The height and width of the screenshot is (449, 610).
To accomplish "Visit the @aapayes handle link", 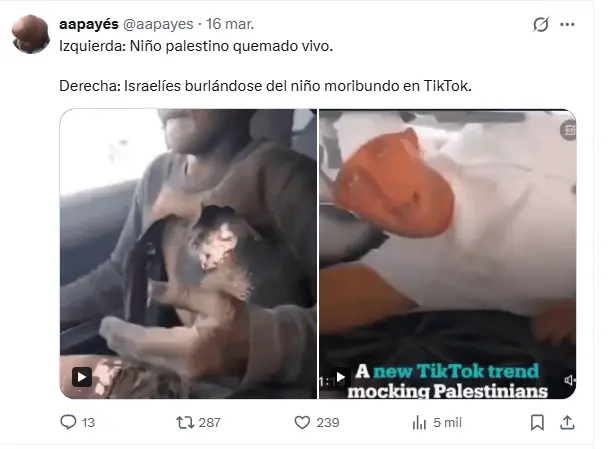I will [158, 24].
